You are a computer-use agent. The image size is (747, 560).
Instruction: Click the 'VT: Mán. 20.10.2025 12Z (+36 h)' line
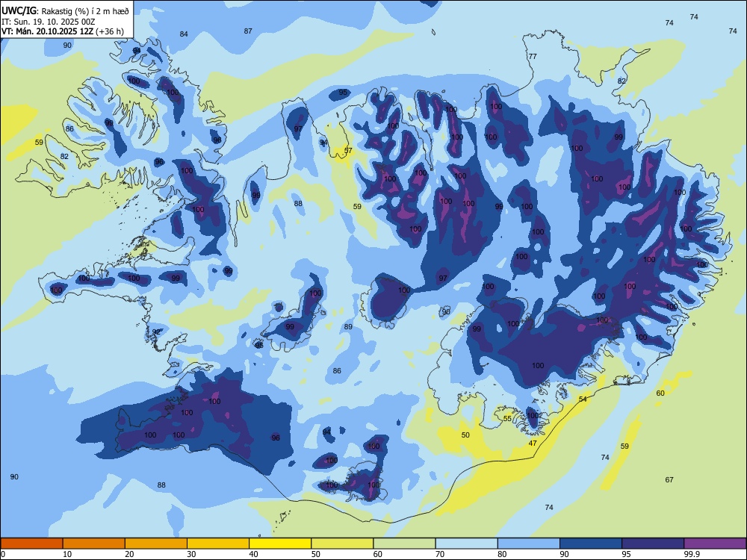[x=63, y=31]
